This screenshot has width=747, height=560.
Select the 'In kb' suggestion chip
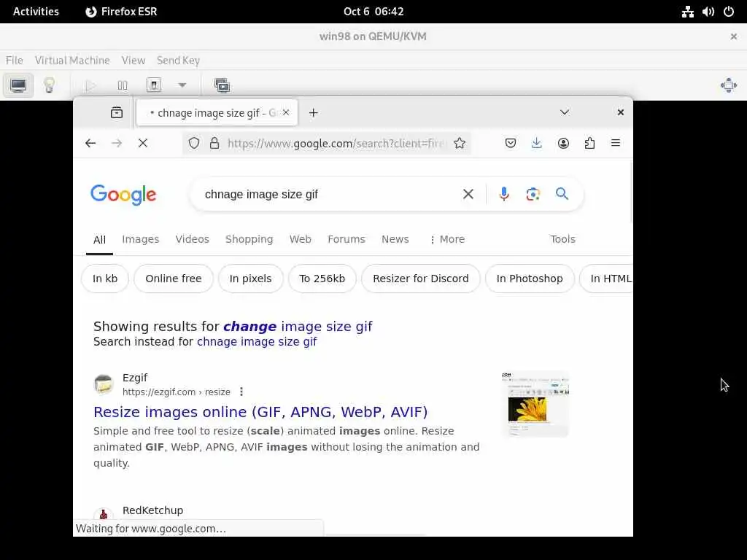pos(105,279)
